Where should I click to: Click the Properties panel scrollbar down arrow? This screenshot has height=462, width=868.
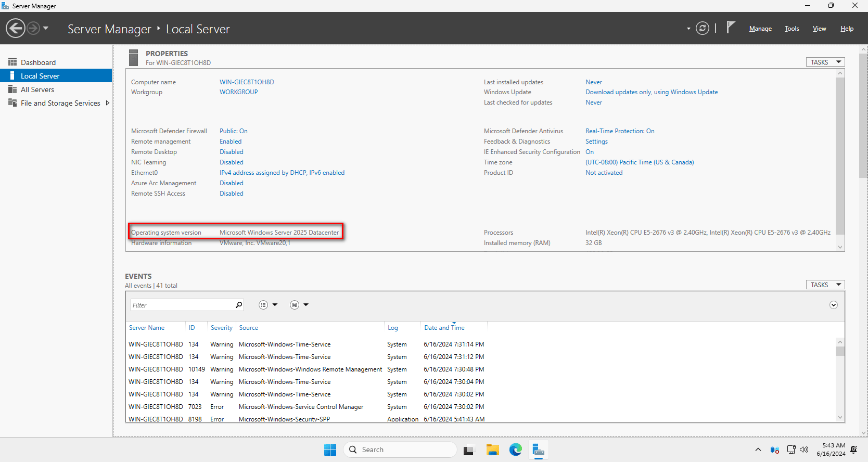click(840, 247)
